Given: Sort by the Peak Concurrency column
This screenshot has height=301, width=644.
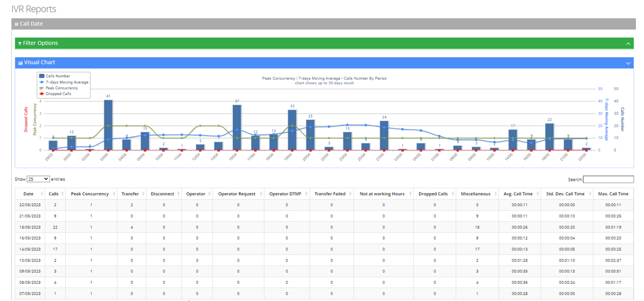Looking at the screenshot, I should 113,194.
